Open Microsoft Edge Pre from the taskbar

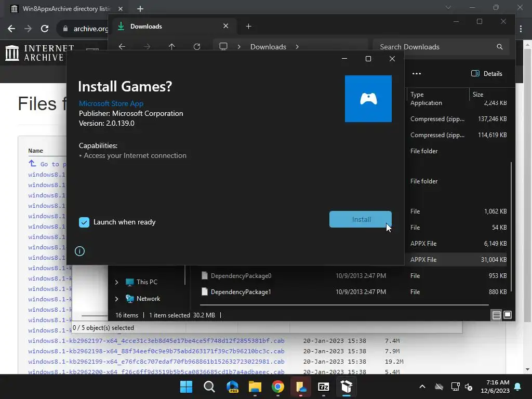[x=232, y=387]
